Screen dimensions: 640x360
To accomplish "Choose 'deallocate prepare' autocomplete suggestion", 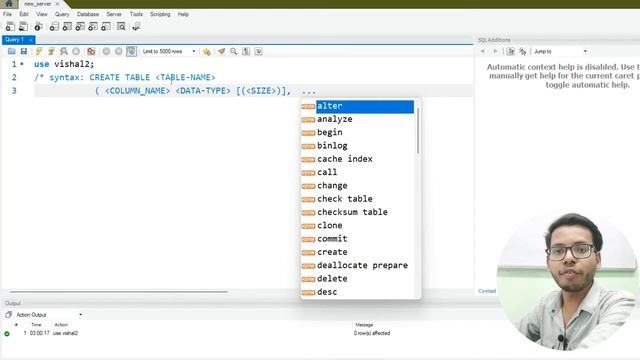I will click(x=358, y=265).
